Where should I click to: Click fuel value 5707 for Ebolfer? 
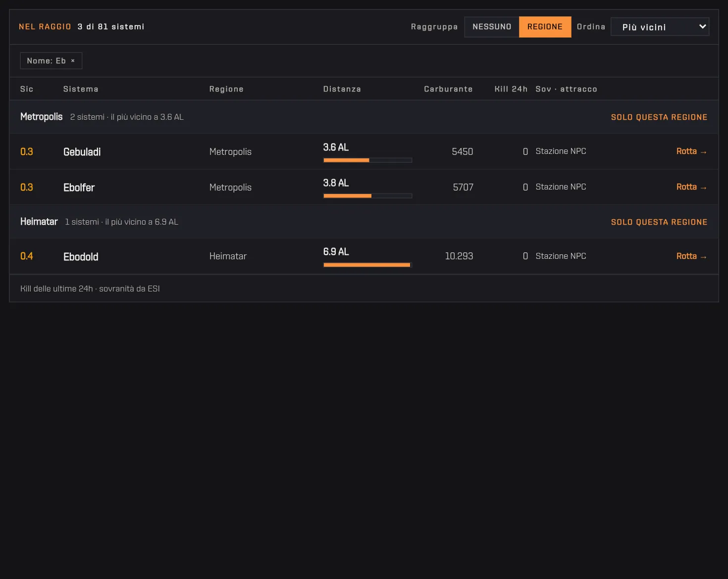(x=463, y=188)
